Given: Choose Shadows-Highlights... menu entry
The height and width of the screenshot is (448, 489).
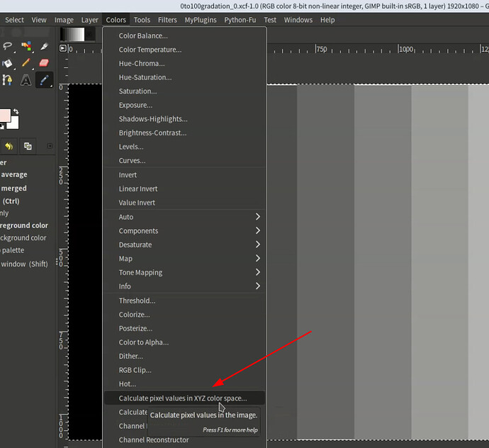Looking at the screenshot, I should point(185,119).
